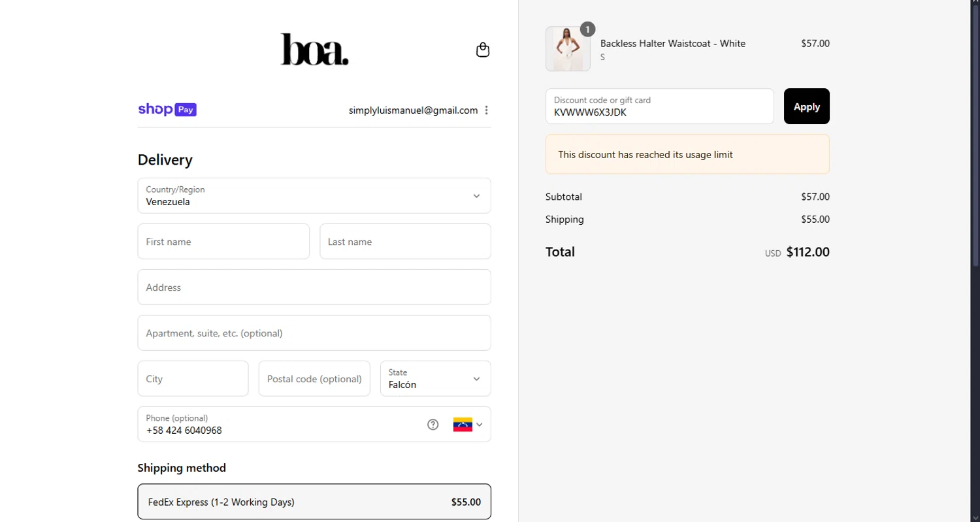Click the Backless Halter Waistcoat - White title
This screenshot has width=980, height=522.
pyautogui.click(x=673, y=43)
